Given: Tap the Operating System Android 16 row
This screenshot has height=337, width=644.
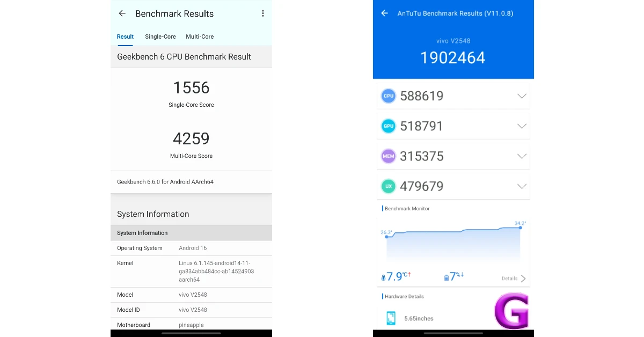Looking at the screenshot, I should (x=191, y=248).
